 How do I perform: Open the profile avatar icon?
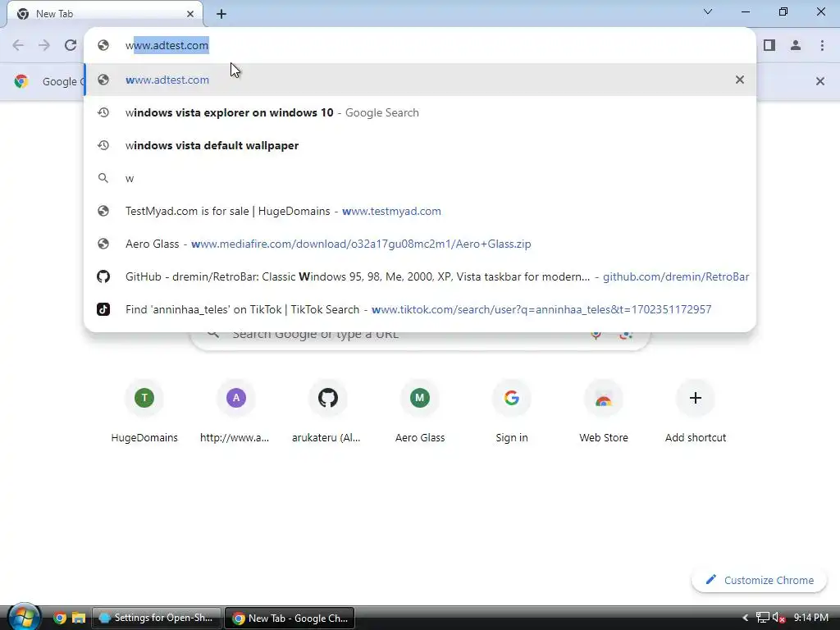[796, 45]
